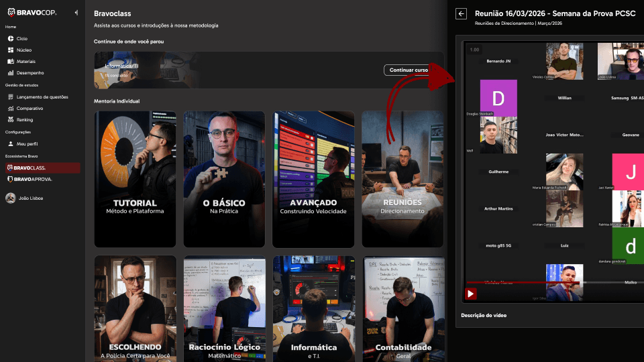Seek on the red video progress bar

click(x=555, y=282)
